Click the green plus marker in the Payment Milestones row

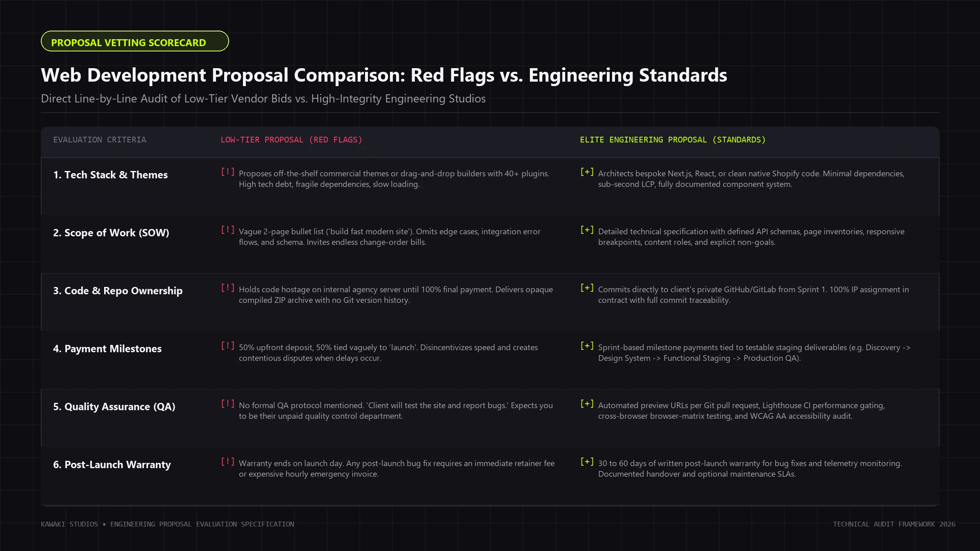click(587, 346)
